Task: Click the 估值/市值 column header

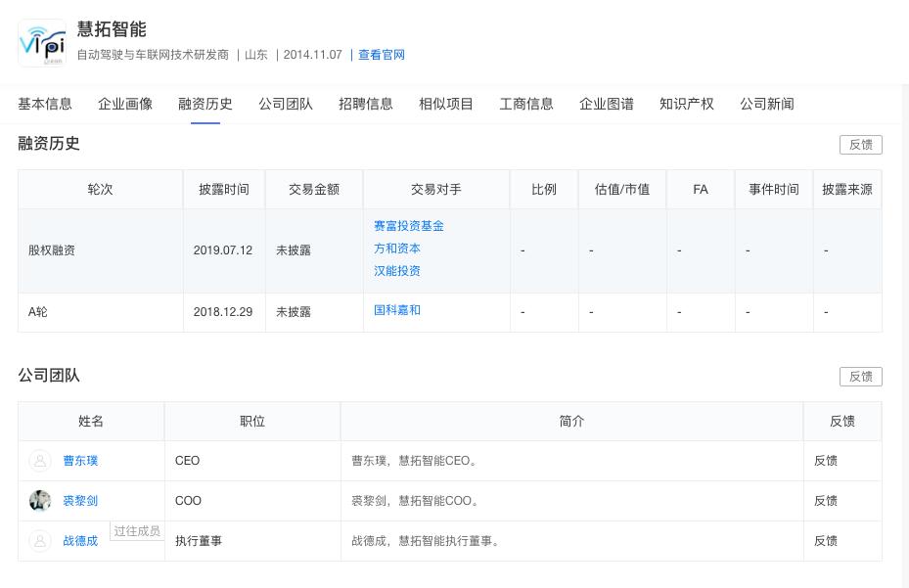Action: tap(622, 190)
